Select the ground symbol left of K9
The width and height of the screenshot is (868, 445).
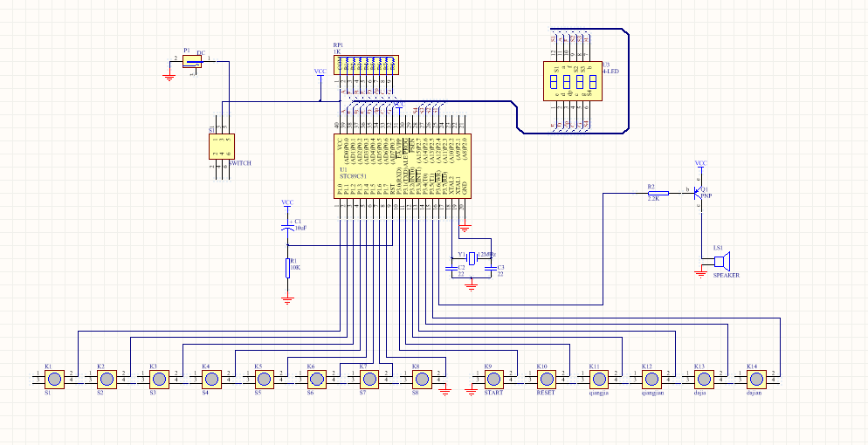pyautogui.click(x=471, y=392)
